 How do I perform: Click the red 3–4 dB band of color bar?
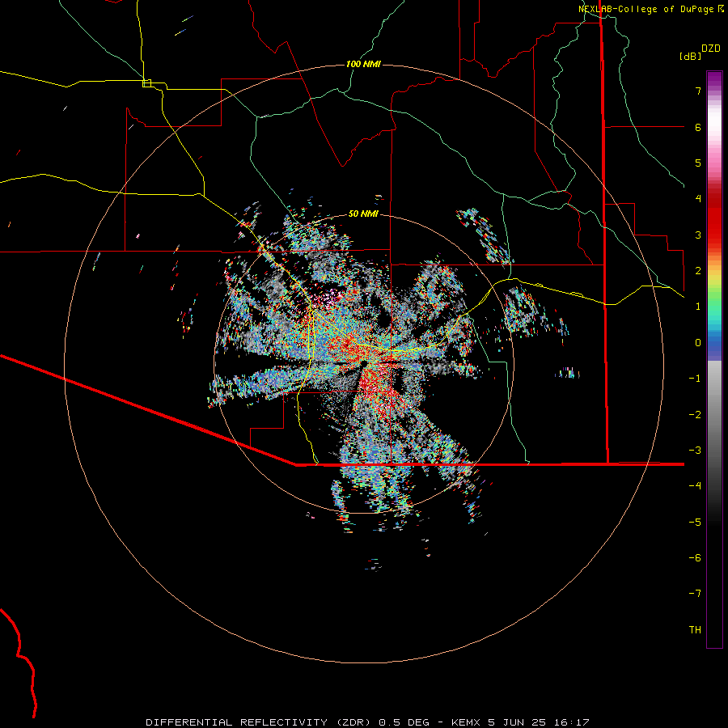pyautogui.click(x=714, y=216)
